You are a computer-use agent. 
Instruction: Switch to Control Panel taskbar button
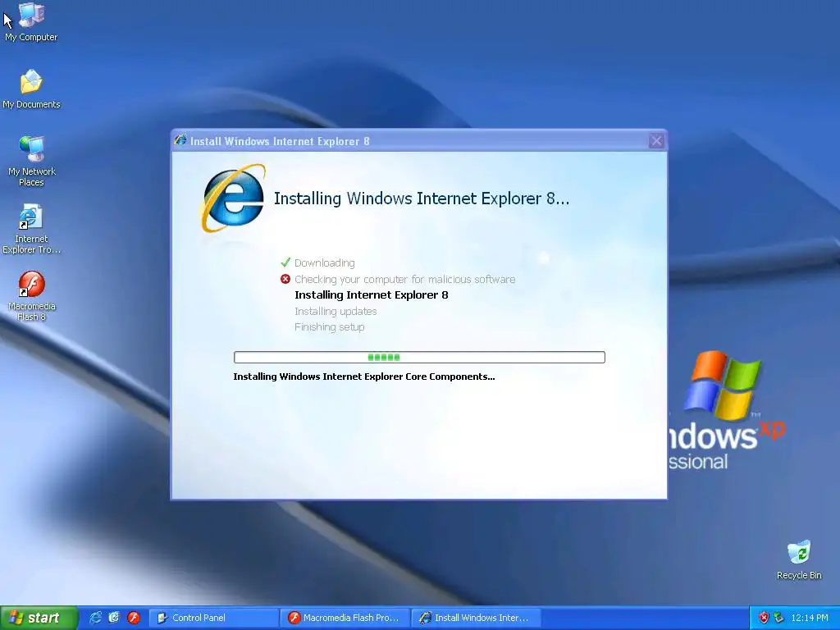click(213, 618)
